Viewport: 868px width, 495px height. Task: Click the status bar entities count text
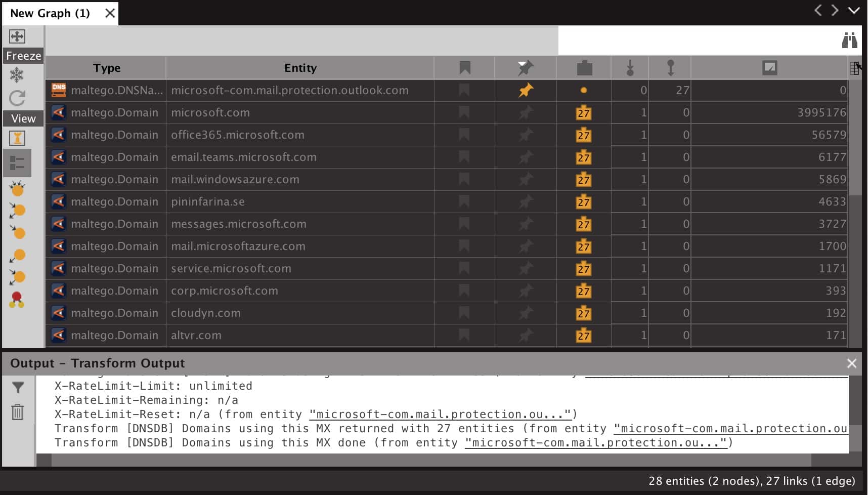[x=752, y=481]
